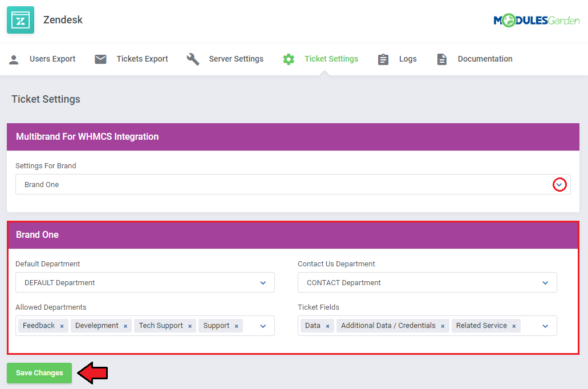Click the Support tag label
The height and width of the screenshot is (389, 588).
pyautogui.click(x=216, y=326)
